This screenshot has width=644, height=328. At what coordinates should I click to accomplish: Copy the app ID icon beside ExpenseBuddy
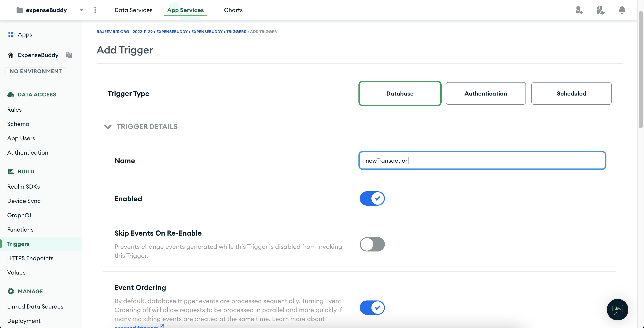pyautogui.click(x=69, y=55)
